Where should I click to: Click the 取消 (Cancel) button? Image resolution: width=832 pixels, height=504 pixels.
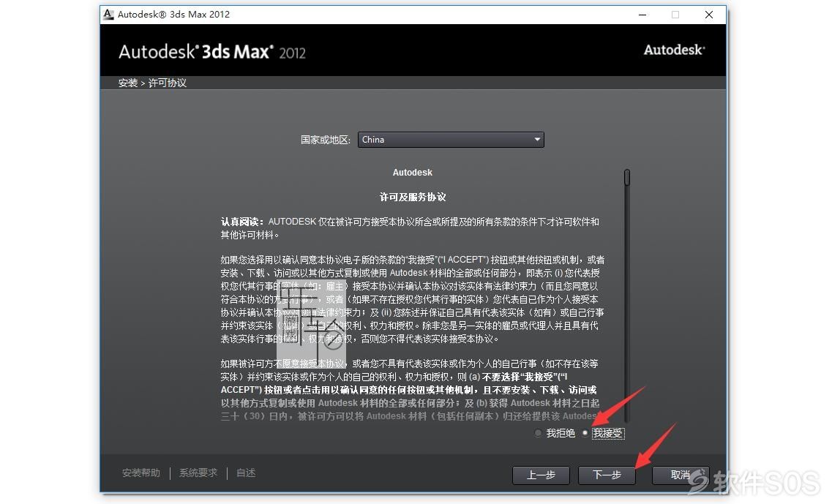pyautogui.click(x=681, y=475)
